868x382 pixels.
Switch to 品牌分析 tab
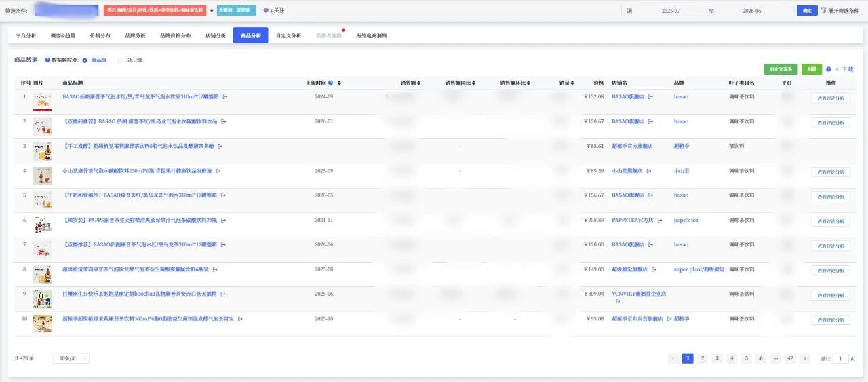136,35
